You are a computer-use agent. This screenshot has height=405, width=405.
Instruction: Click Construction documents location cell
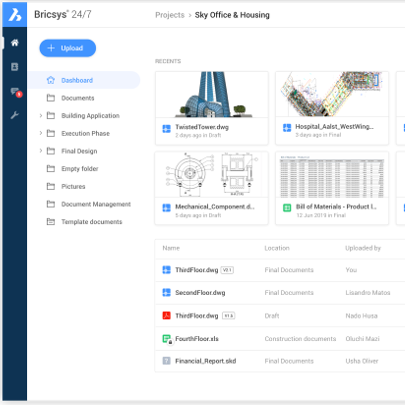(300, 339)
